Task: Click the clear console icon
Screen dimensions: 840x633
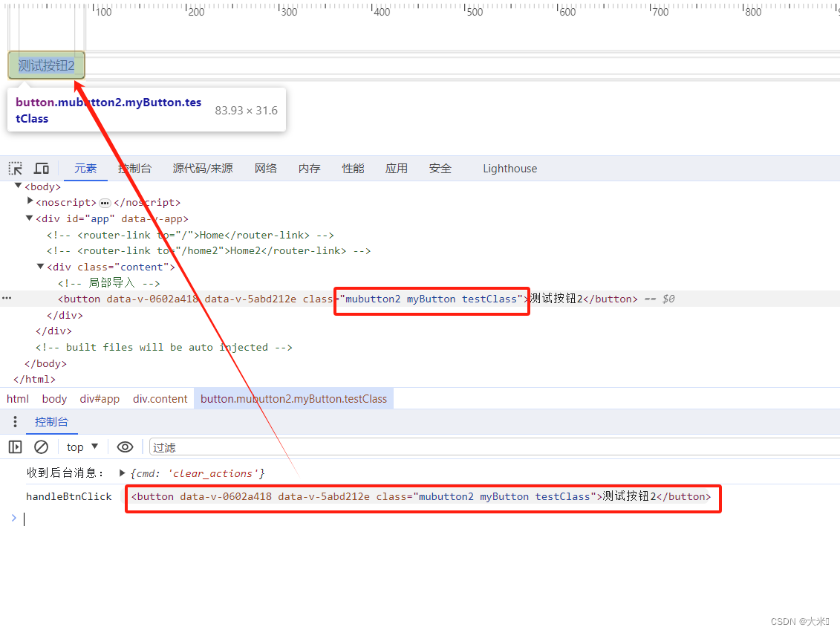Action: click(x=41, y=447)
